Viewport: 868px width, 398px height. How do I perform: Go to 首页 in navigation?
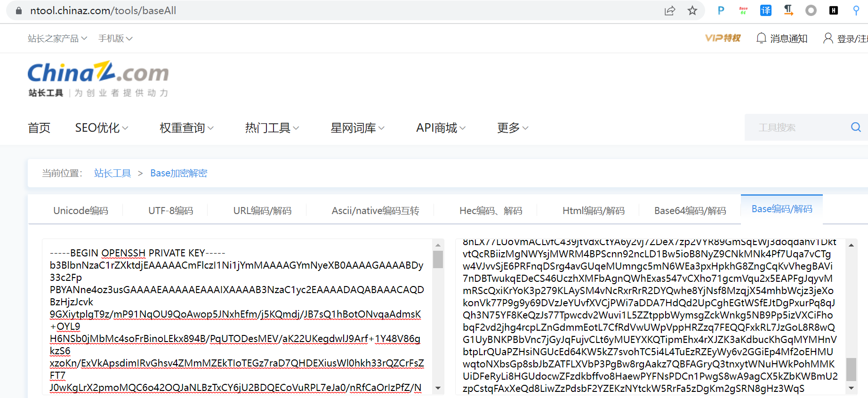[x=39, y=127]
